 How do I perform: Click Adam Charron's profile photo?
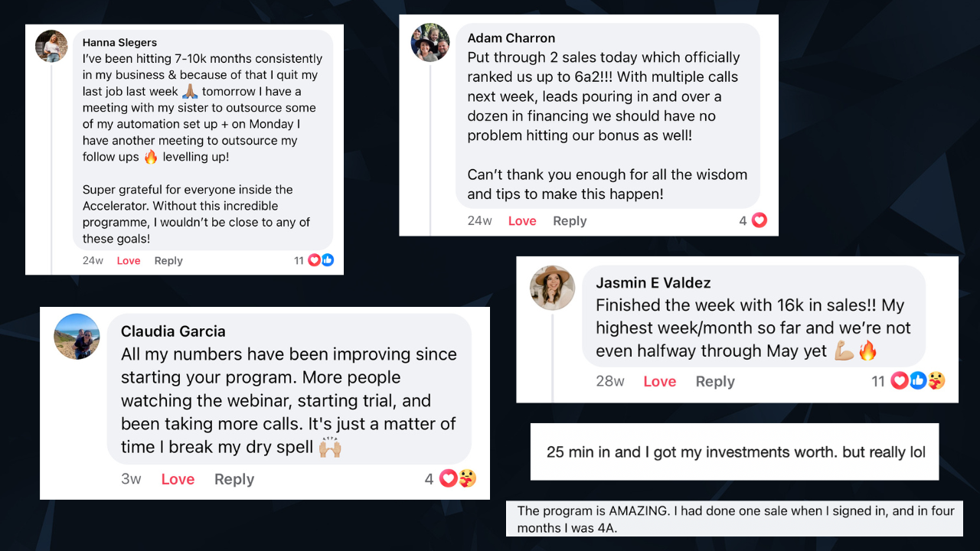click(430, 42)
